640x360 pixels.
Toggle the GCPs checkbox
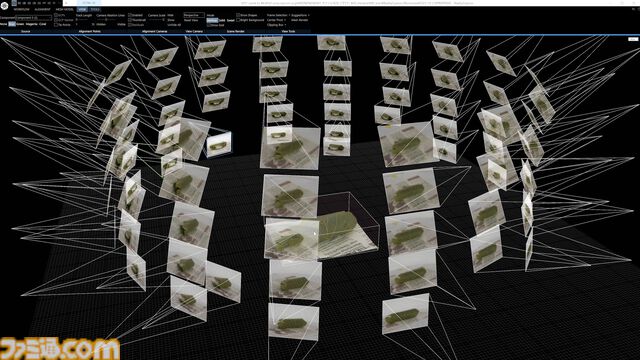56,15
